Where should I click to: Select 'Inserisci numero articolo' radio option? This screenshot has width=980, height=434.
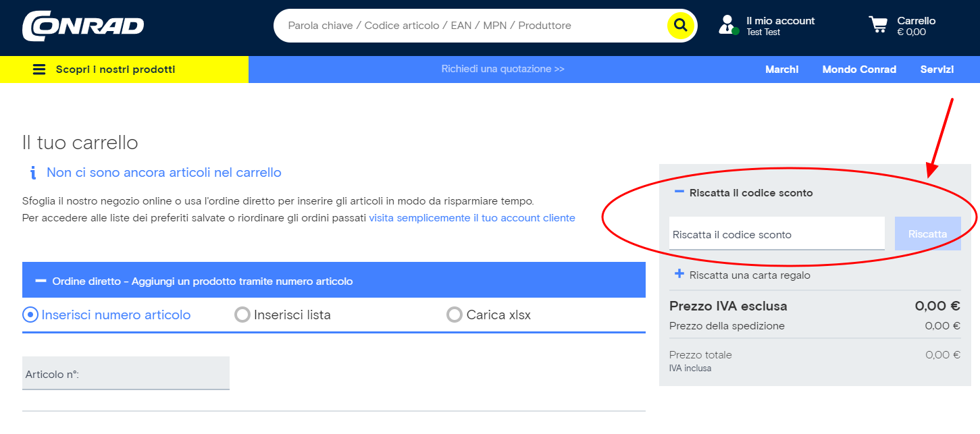coord(30,315)
